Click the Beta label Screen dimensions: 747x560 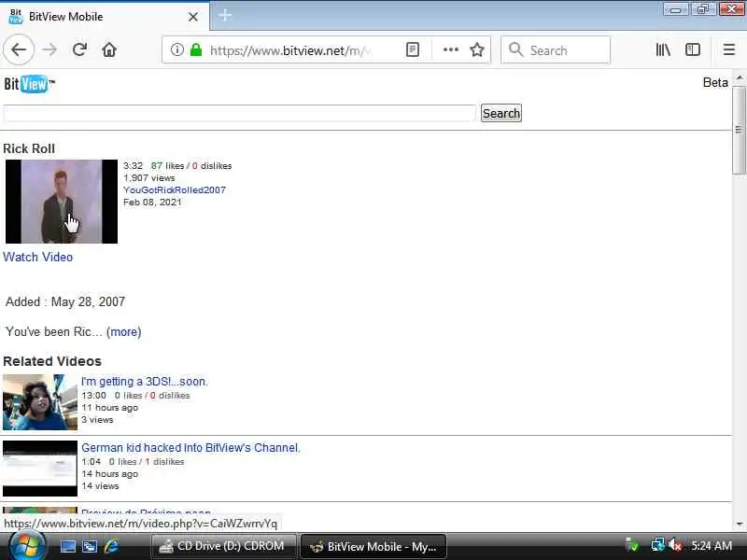tap(715, 82)
